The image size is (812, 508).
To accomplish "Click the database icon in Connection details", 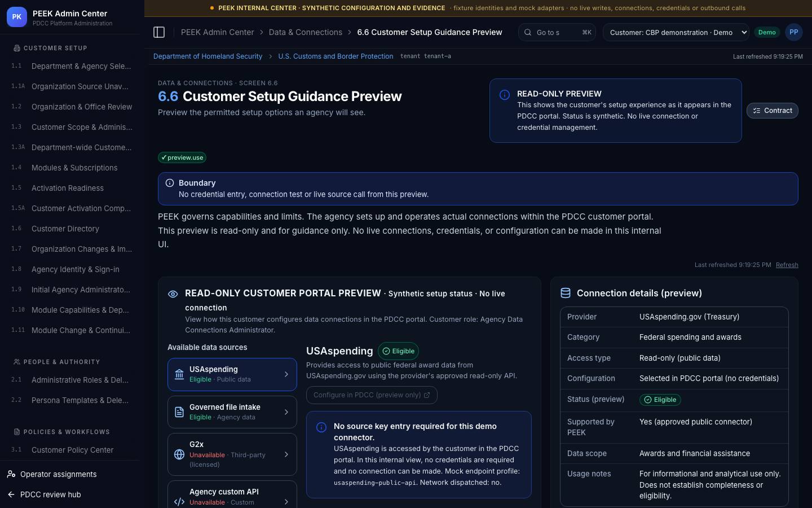I will click(566, 293).
